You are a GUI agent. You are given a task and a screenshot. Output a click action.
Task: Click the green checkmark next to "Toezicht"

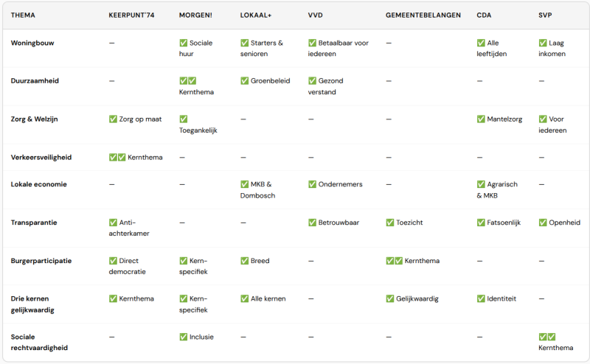(390, 223)
